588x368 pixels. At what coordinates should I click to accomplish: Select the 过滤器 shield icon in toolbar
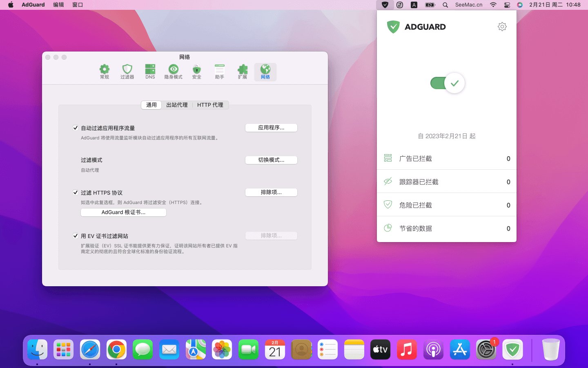(127, 72)
